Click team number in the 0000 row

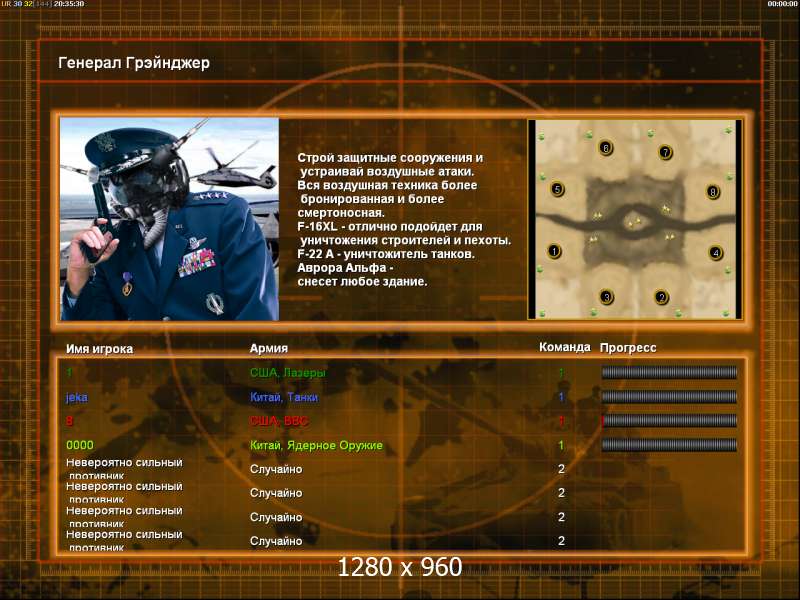(x=561, y=445)
